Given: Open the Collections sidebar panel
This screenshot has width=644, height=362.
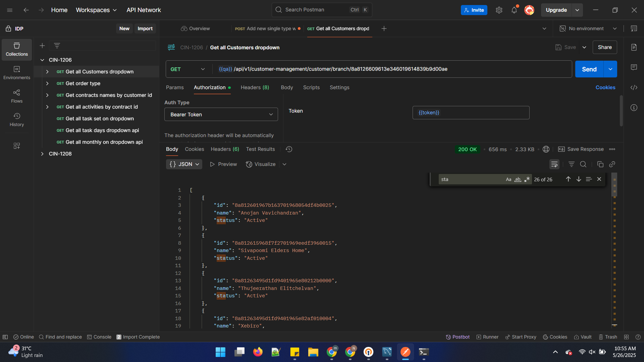Looking at the screenshot, I should coord(17,50).
